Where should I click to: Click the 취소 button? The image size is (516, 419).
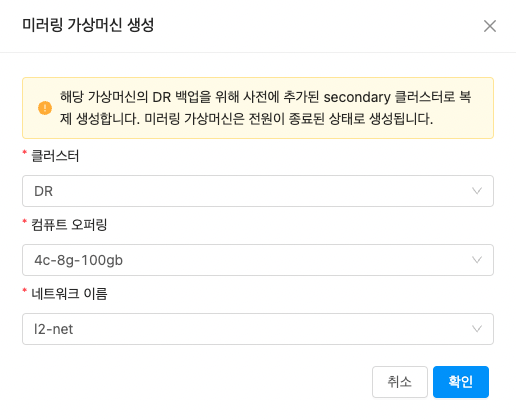[400, 382]
